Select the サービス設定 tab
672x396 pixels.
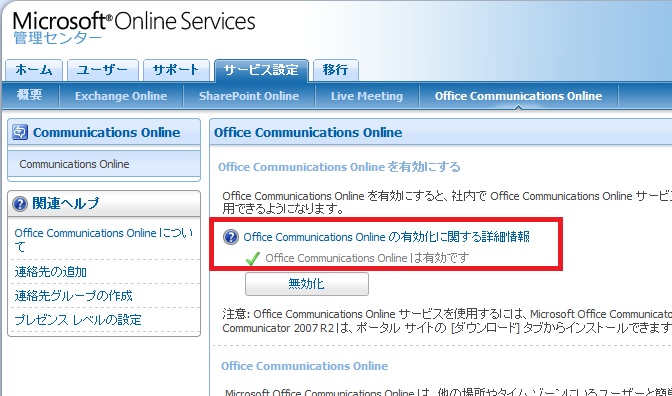pyautogui.click(x=261, y=70)
